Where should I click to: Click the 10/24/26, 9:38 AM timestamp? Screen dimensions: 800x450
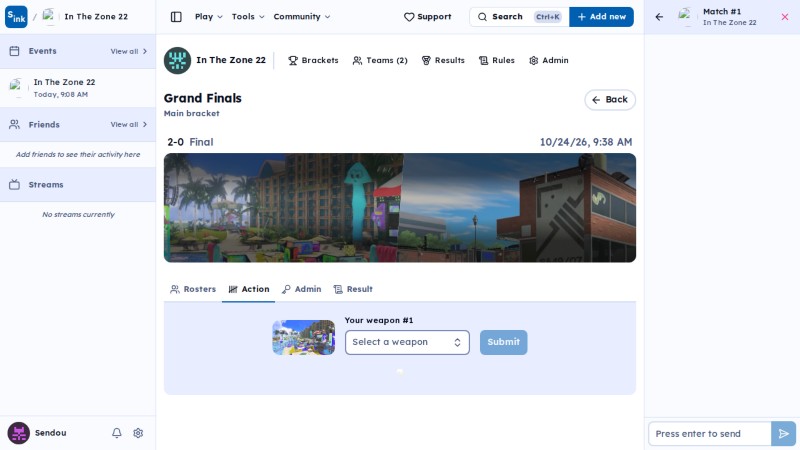(x=586, y=142)
